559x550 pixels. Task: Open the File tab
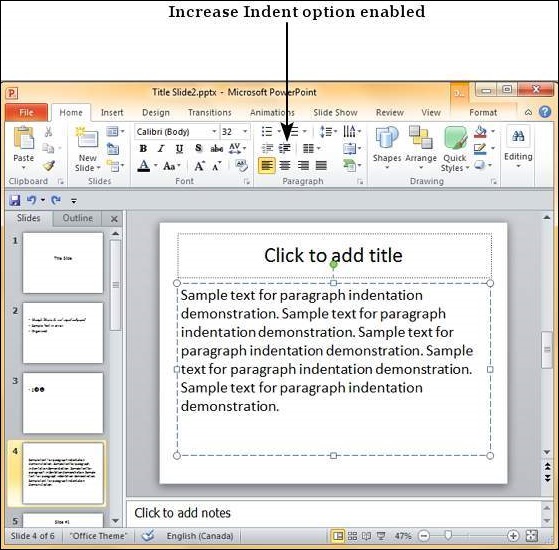[26, 113]
